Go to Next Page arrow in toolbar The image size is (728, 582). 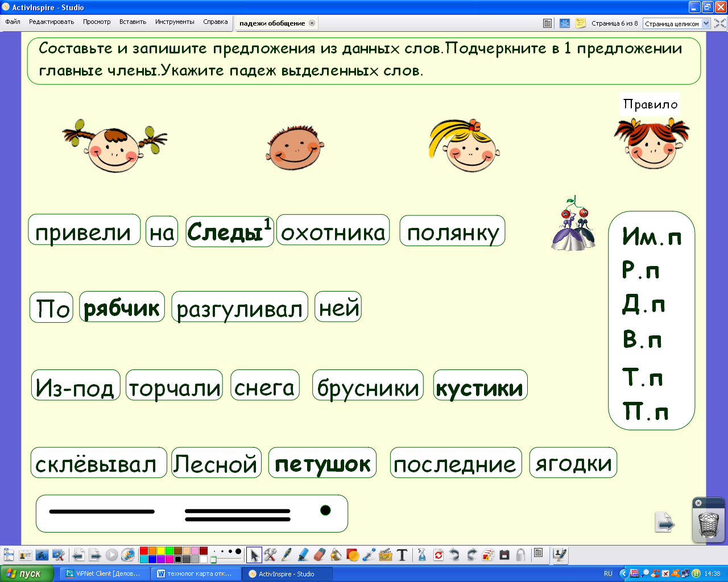95,555
